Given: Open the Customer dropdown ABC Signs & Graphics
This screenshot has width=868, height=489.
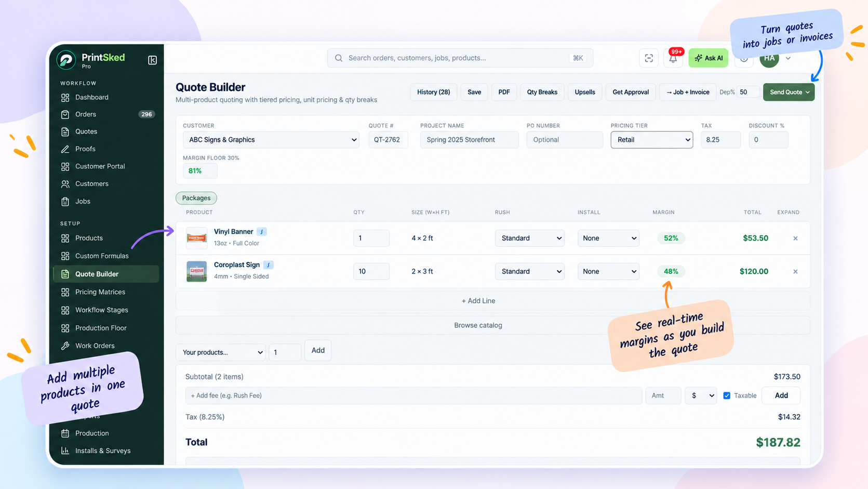Looking at the screenshot, I should [271, 140].
